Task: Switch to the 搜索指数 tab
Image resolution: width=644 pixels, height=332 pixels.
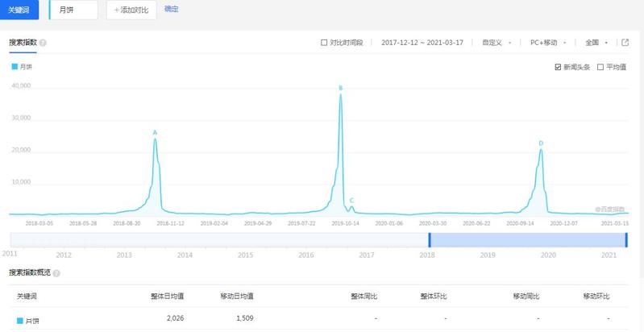Action: point(23,43)
